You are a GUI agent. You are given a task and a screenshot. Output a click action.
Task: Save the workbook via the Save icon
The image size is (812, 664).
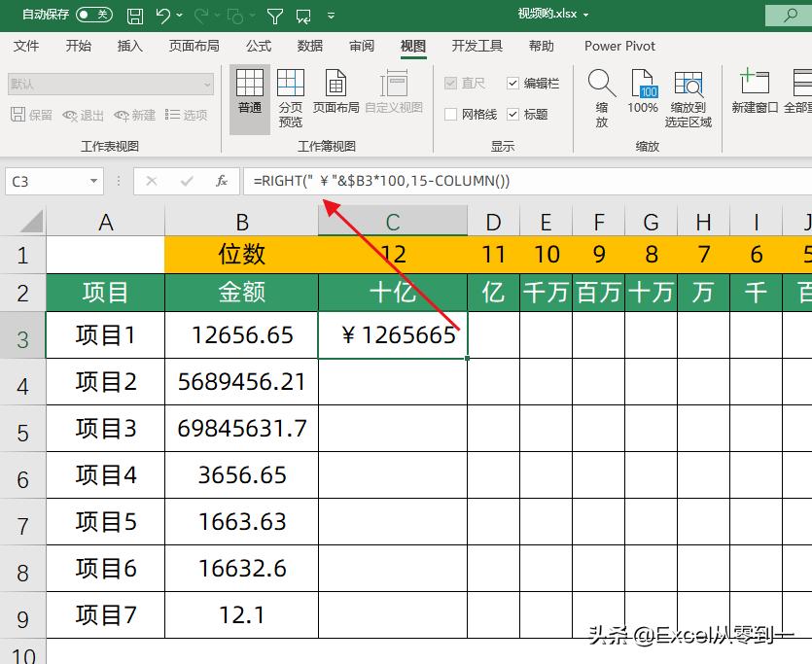click(135, 14)
